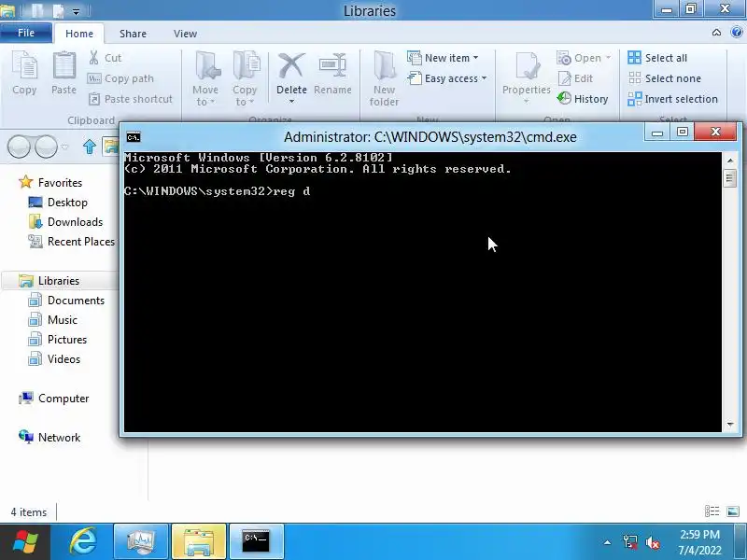Click the Windows Start button
747x560 pixels.
click(x=25, y=542)
